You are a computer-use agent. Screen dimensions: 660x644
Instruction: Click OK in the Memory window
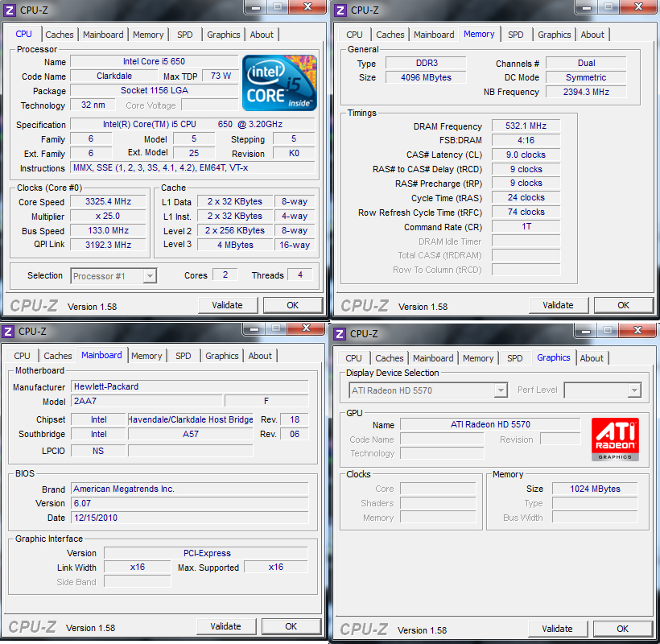coord(624,305)
